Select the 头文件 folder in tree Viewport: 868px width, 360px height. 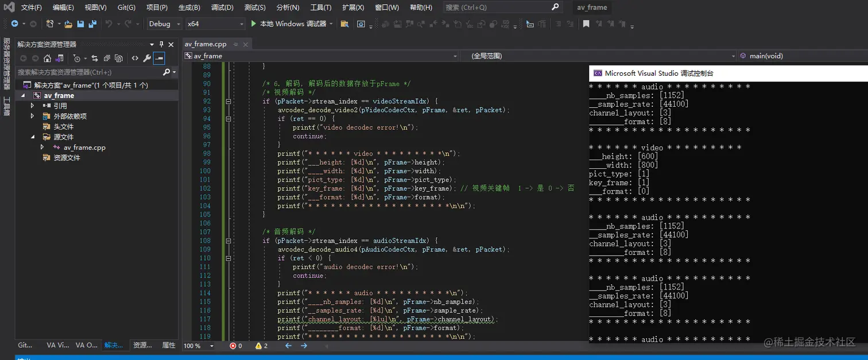tap(64, 126)
